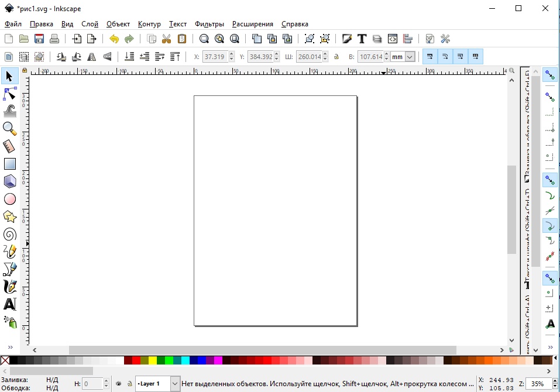Open Align and Distribute dialog icon
560x392 pixels.
(x=408, y=39)
